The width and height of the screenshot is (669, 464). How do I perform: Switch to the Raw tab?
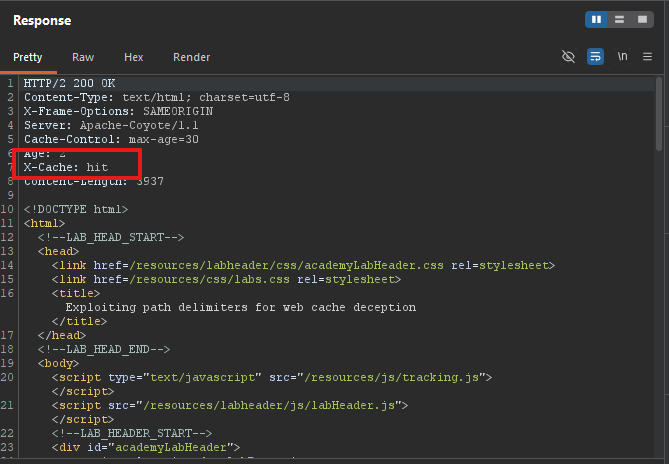83,57
